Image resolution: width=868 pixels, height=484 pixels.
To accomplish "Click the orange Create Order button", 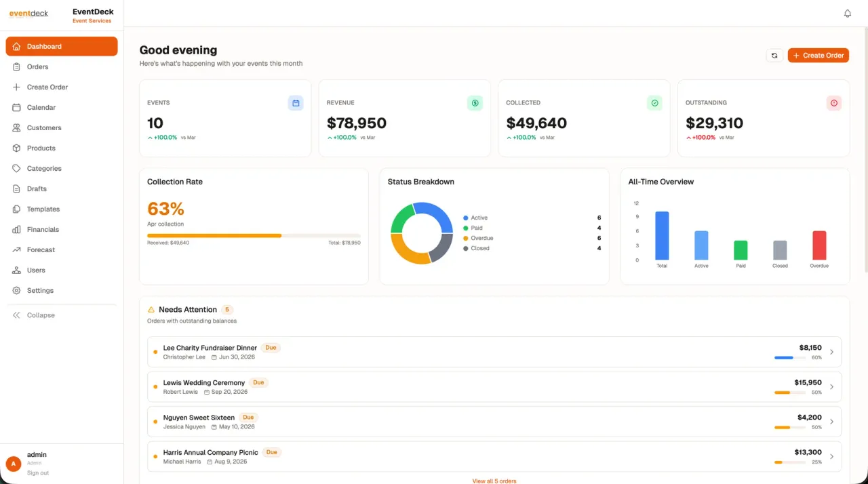I will click(x=818, y=56).
